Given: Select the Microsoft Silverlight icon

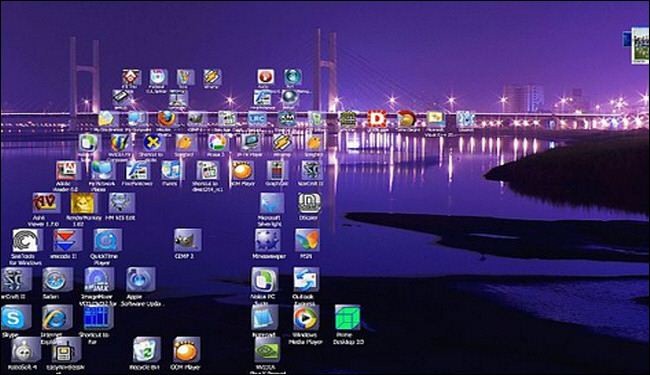Looking at the screenshot, I should click(272, 203).
